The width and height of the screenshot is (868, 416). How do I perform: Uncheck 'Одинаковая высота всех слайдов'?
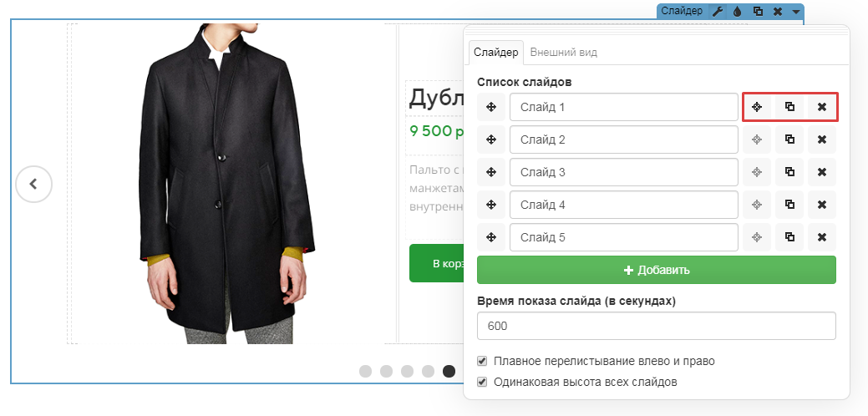482,382
